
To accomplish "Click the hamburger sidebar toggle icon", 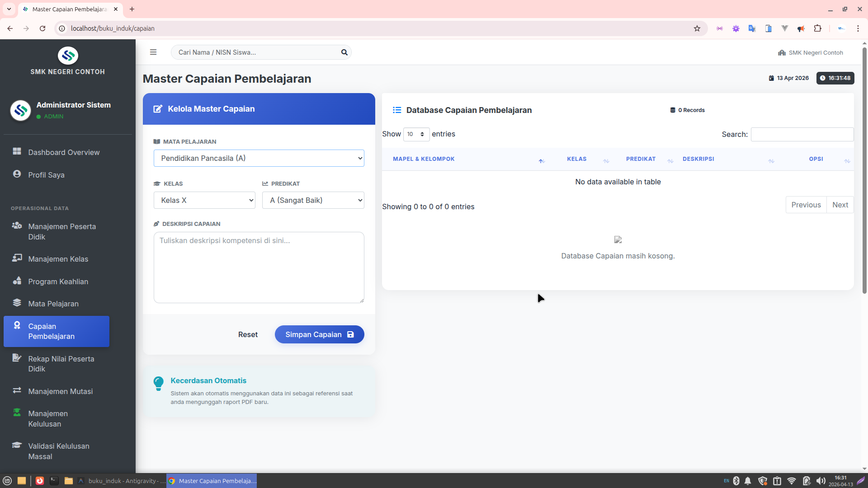I will pos(153,52).
